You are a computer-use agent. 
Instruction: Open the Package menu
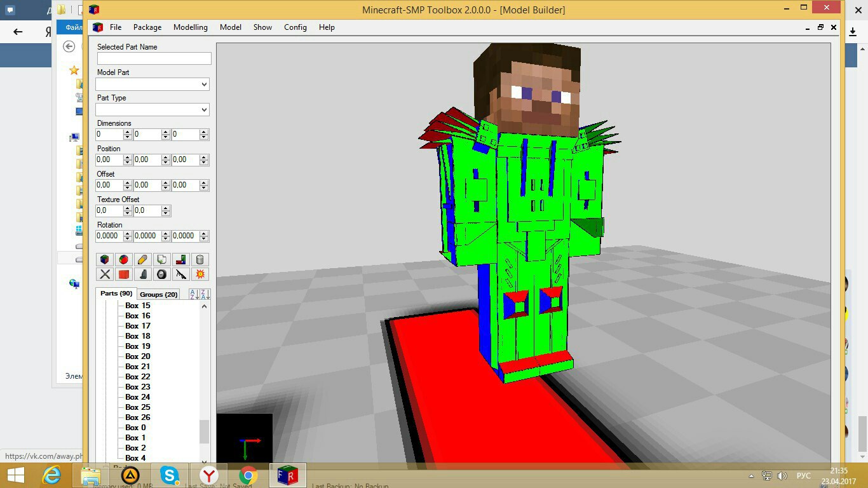click(147, 27)
